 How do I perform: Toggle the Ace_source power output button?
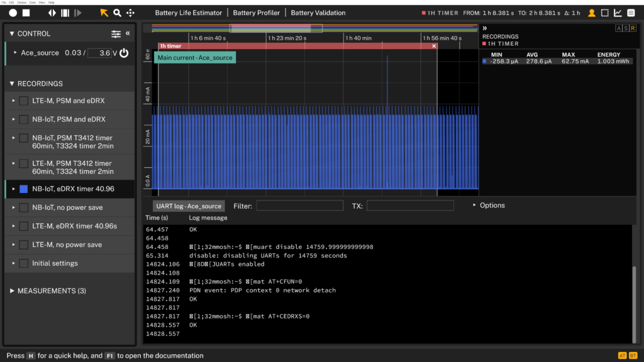(124, 53)
